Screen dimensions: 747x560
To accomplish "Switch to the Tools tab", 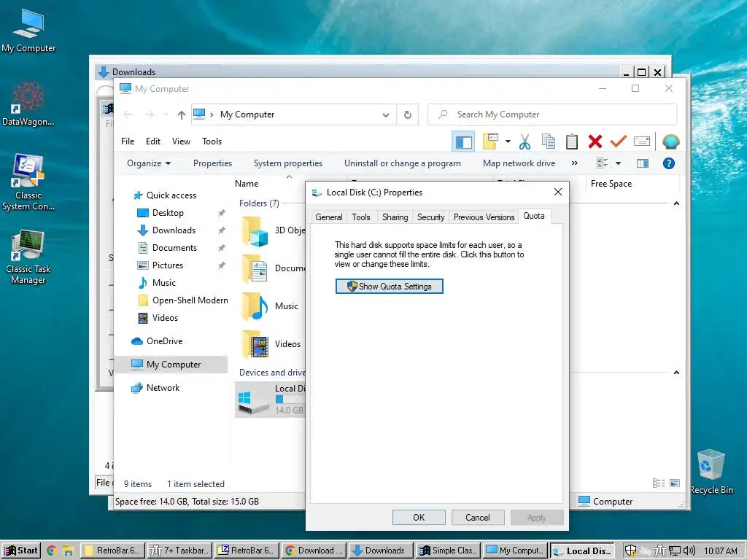I will click(x=360, y=217).
